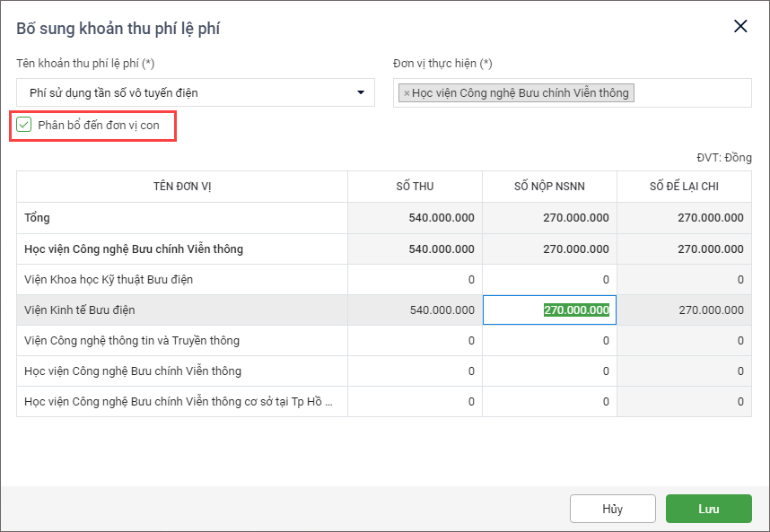Screen dimensions: 770x532
Task: Open Tên khoản thu phí lệ phí dropdown
Action: coord(360,92)
